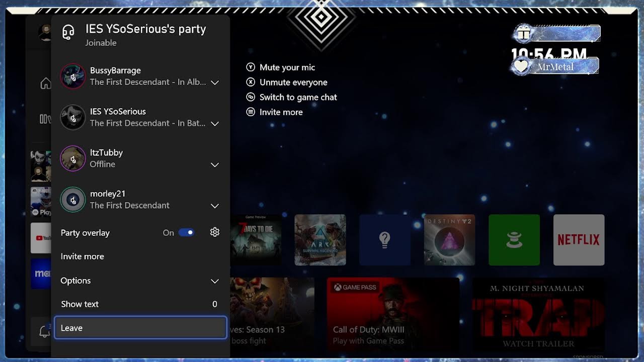Image resolution: width=644 pixels, height=362 pixels.
Task: Click Unmute everyone hint text
Action: [293, 82]
